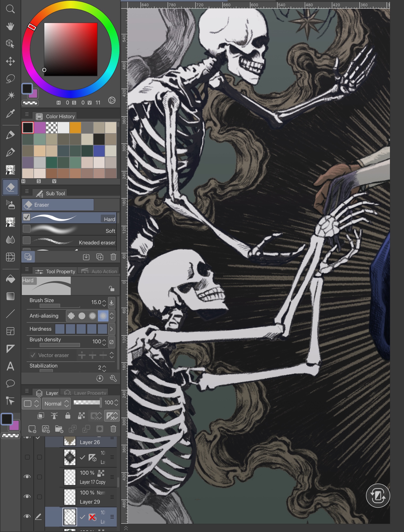Select the Fill bucket tool

(x=10, y=279)
